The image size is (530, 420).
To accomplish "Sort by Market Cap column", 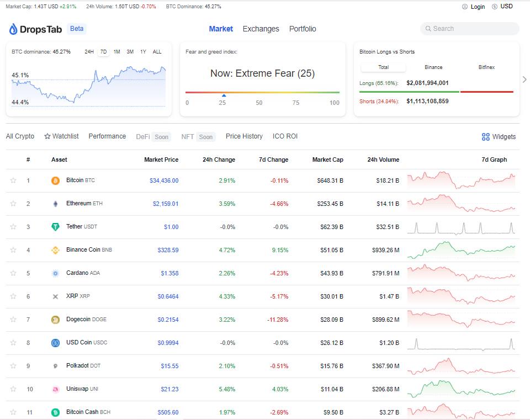I will (x=327, y=160).
